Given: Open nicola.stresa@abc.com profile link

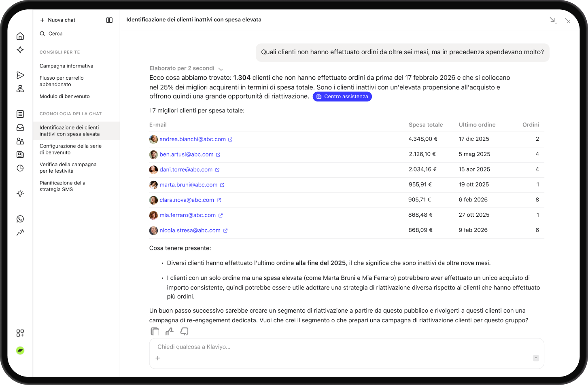Looking at the screenshot, I should tap(193, 231).
